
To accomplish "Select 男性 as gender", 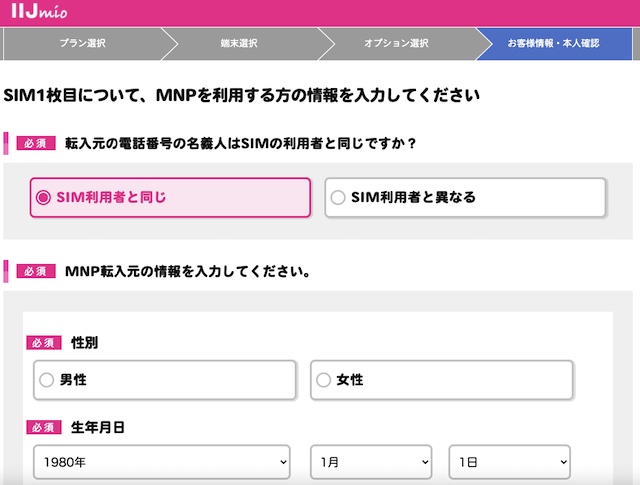I will (165, 380).
